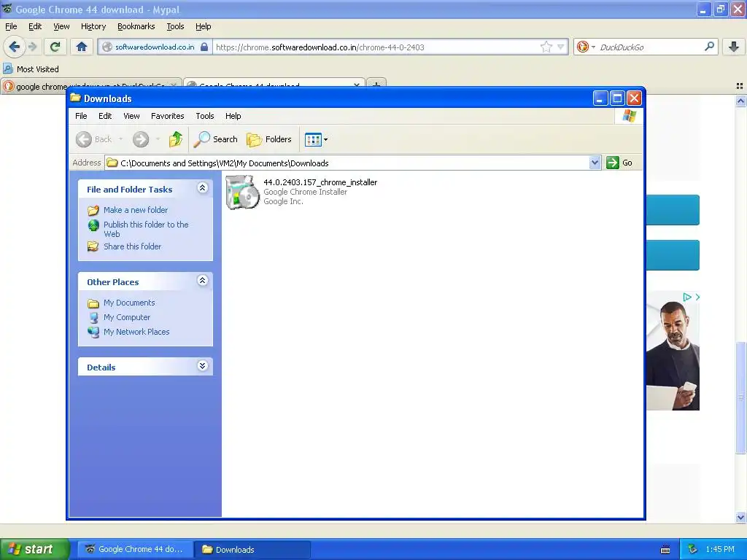Click the Windows flag logo in Explorer
This screenshot has width=747, height=560.
point(629,116)
